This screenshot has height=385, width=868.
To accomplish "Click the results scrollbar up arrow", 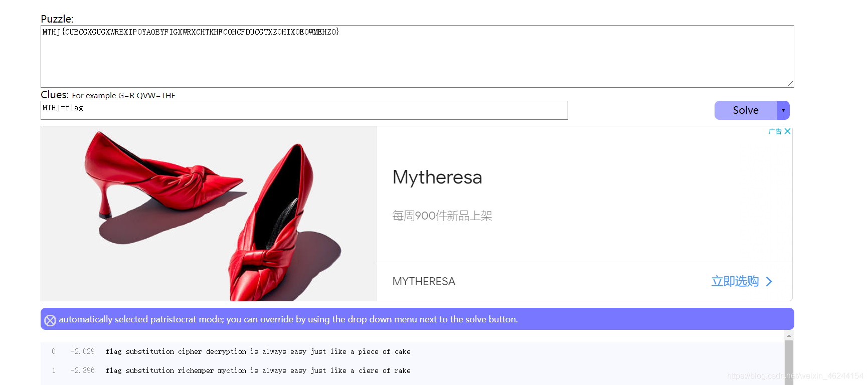I will (789, 335).
